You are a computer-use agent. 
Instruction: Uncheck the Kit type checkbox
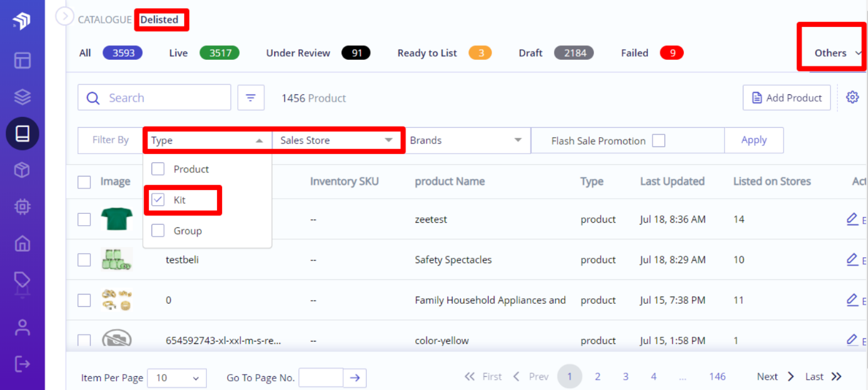[x=158, y=200]
